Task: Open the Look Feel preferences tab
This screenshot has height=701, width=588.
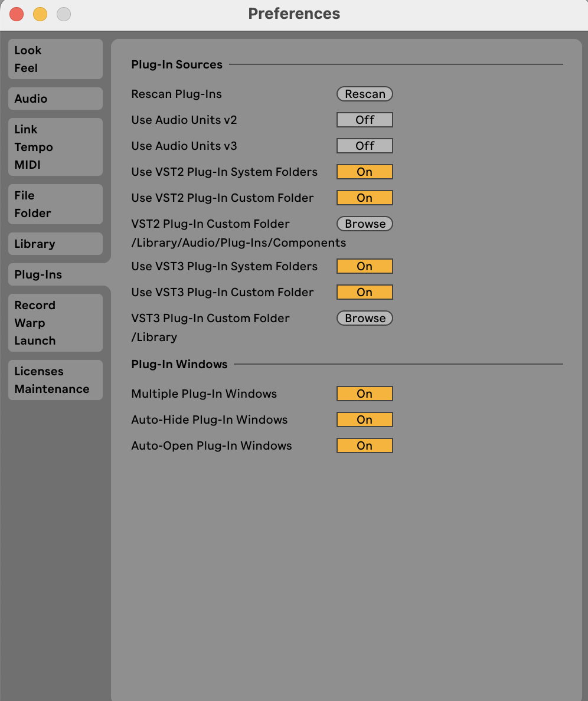Action: tap(55, 59)
